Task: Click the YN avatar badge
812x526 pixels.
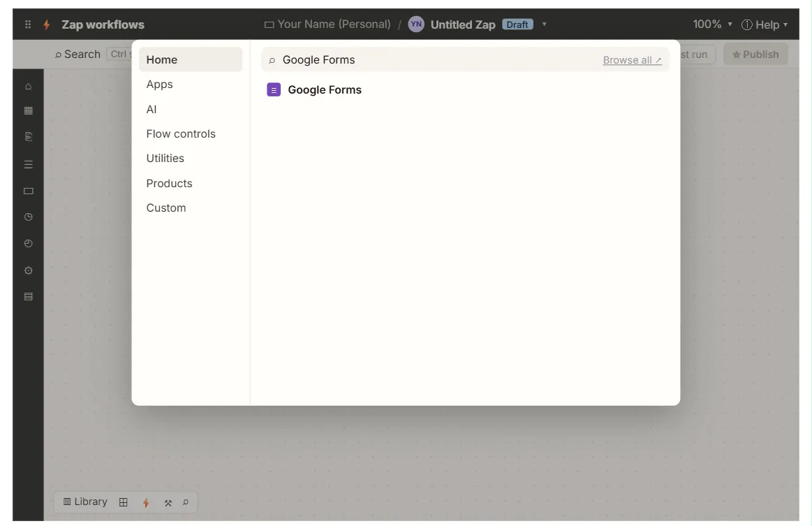Action: point(416,24)
